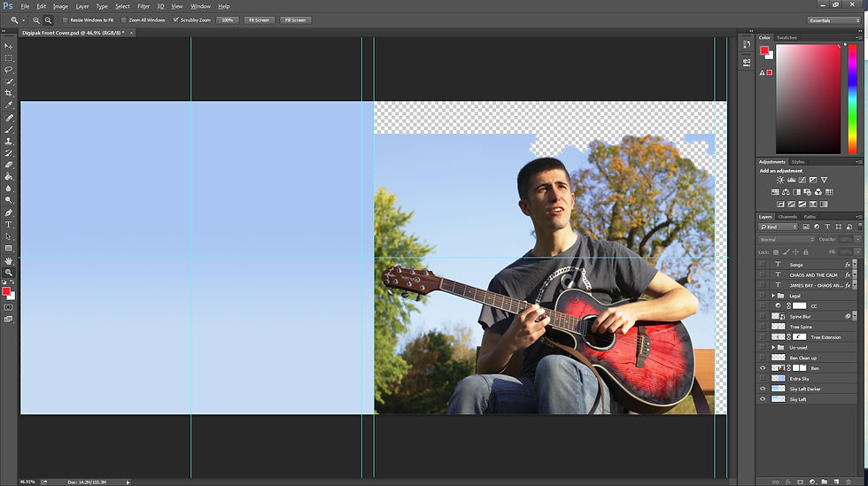
Task: Click the 100% zoom button
Action: click(228, 20)
